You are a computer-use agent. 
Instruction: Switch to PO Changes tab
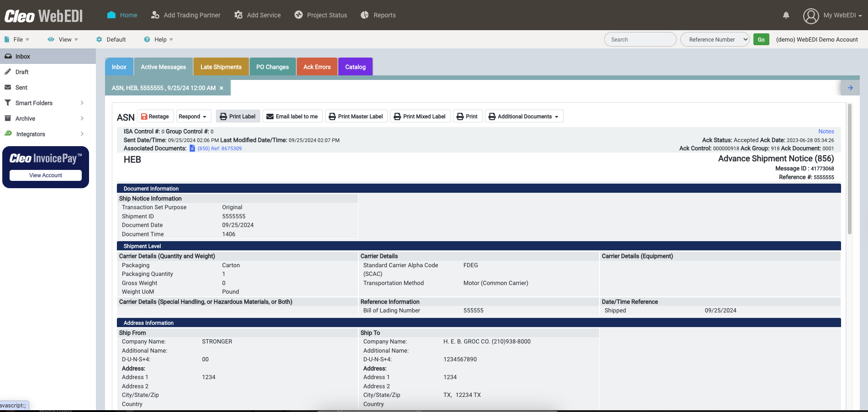click(x=273, y=67)
